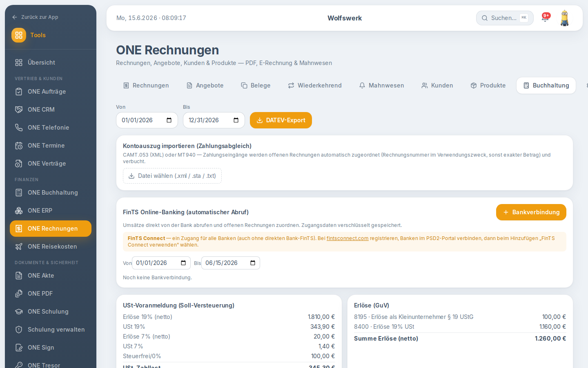This screenshot has width=588, height=368.
Task: Open ONE Verträge document icon
Action: click(19, 164)
